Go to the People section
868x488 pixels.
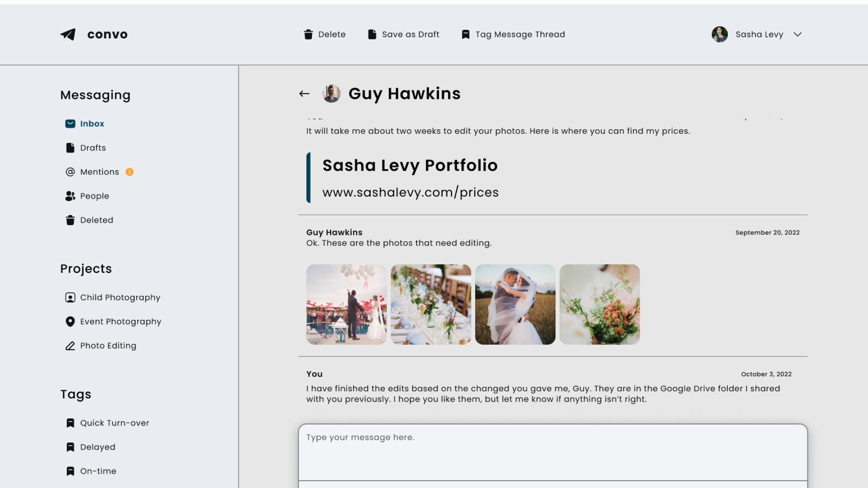(94, 196)
